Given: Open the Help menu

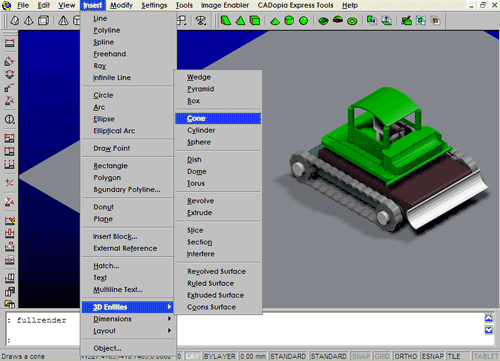Looking at the screenshot, I should tap(350, 5).
